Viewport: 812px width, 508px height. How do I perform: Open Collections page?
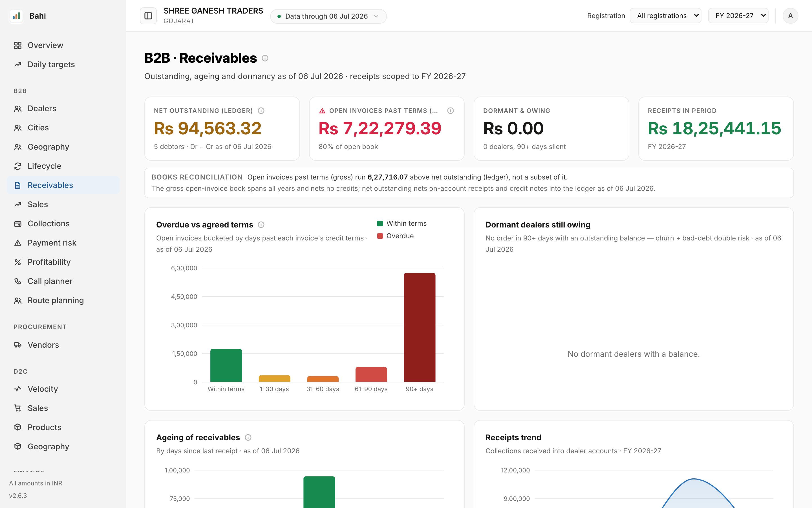point(63,224)
